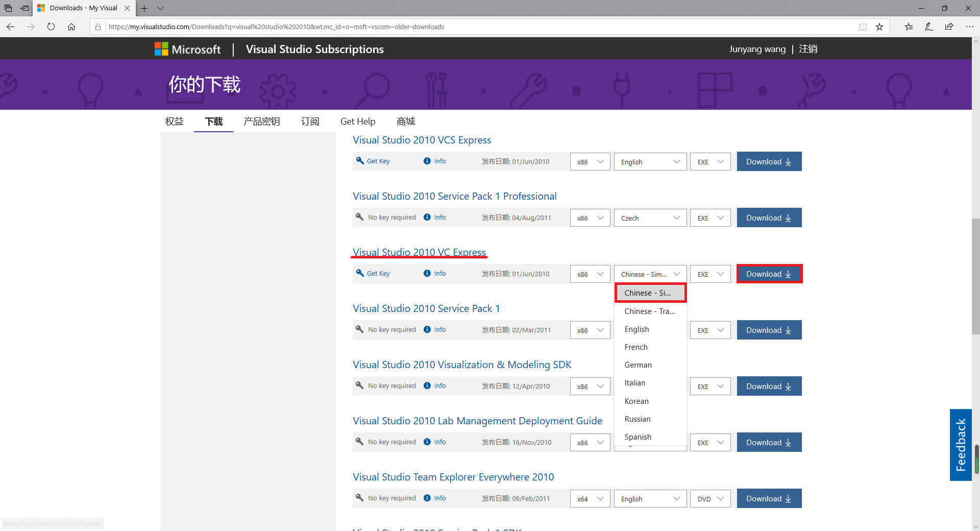980x531 pixels.
Task: Close the Downloads - My Visual tab
Action: (x=127, y=8)
